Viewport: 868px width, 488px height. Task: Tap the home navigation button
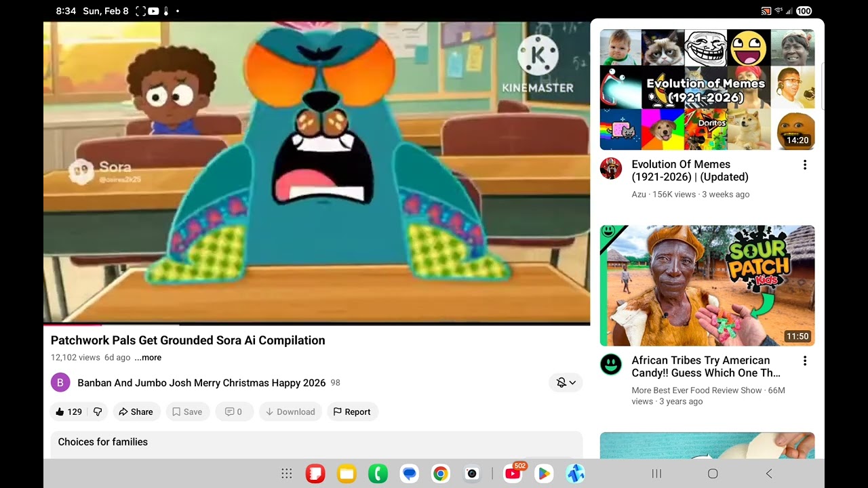click(x=713, y=474)
